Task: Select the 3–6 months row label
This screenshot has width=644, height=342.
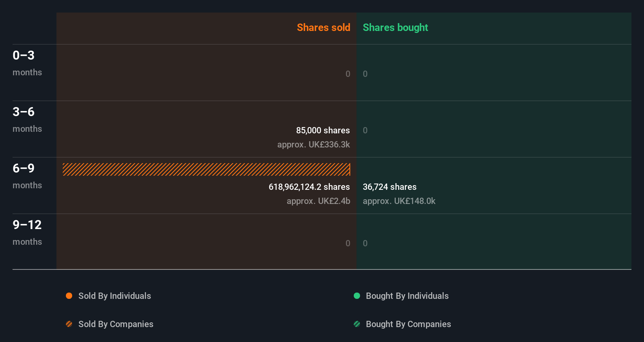Action: (x=27, y=120)
